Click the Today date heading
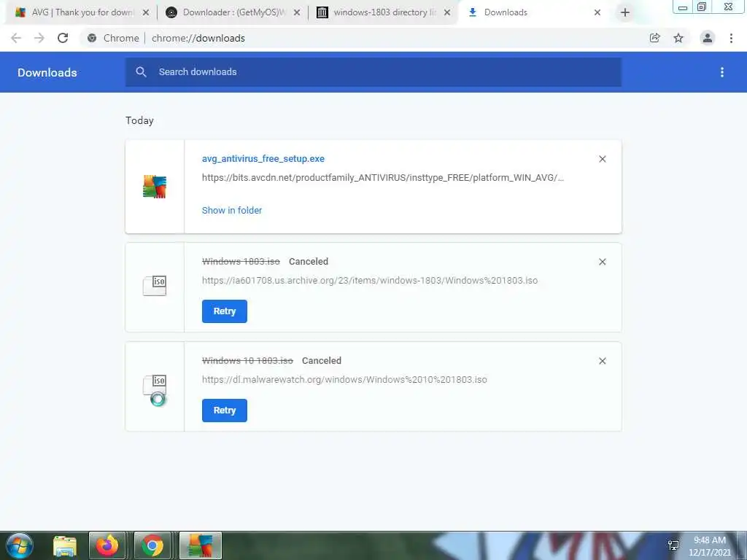The width and height of the screenshot is (747, 560). tap(139, 120)
